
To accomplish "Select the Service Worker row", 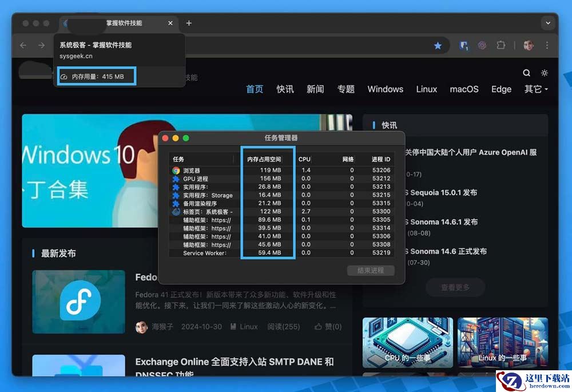I will (x=281, y=252).
